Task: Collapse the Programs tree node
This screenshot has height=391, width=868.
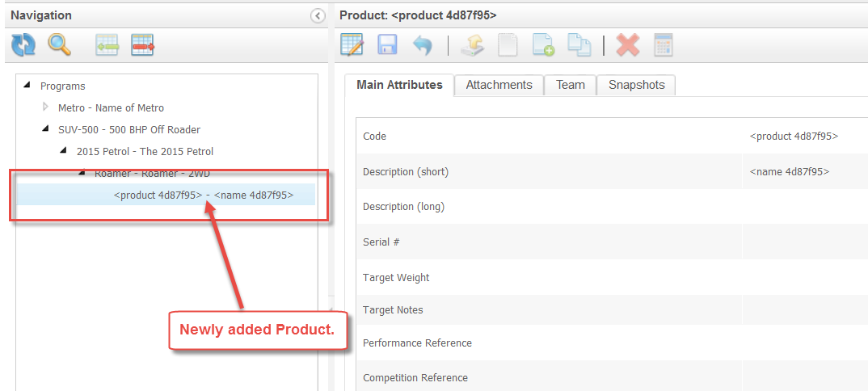Action: (27, 85)
